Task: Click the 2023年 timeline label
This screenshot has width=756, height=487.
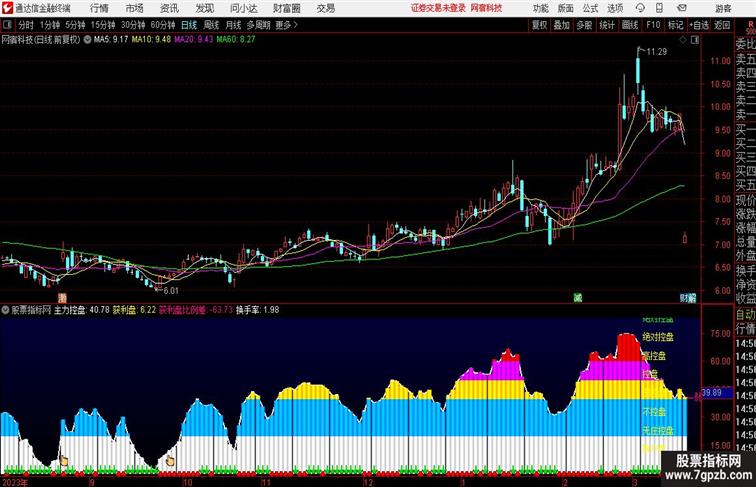Action: click(14, 482)
